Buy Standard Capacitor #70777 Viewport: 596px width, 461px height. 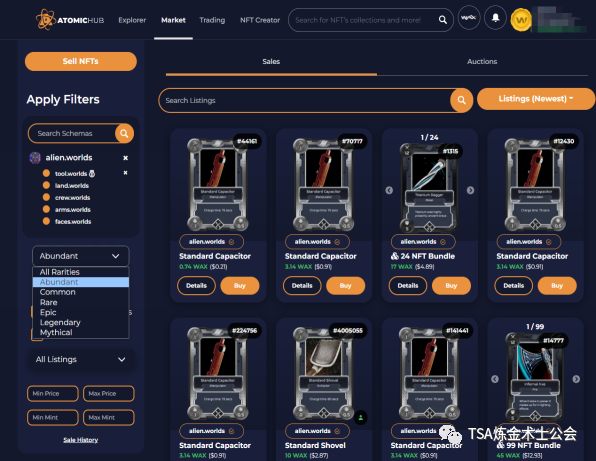point(346,285)
